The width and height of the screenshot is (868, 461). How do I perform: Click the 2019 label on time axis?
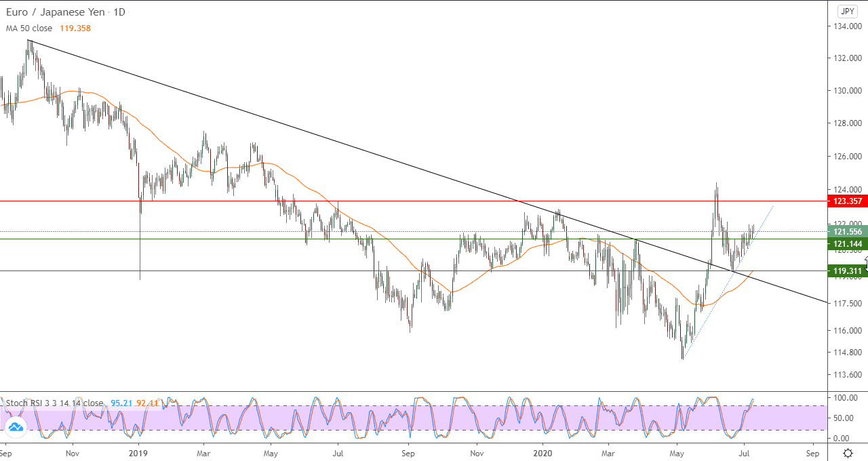tap(138, 453)
